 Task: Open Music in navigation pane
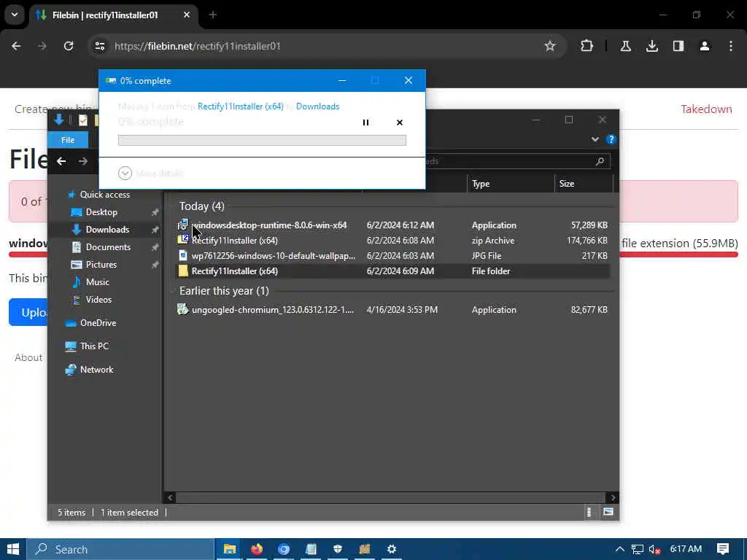(97, 282)
